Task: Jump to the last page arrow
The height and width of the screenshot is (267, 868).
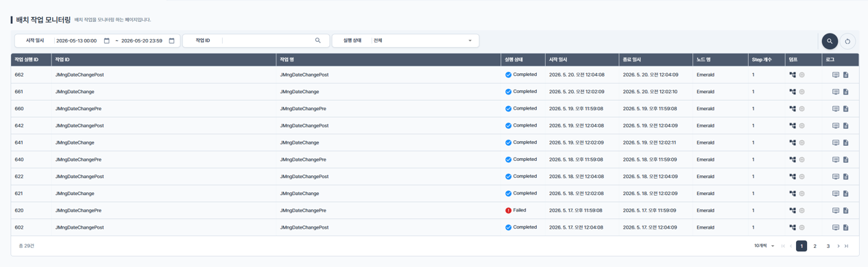Action: point(847,246)
